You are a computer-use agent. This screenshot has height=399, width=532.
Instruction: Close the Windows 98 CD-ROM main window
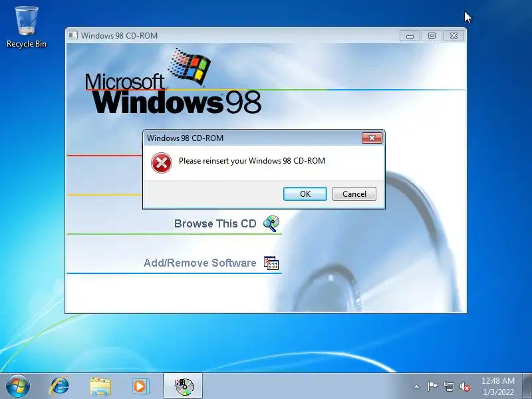tap(454, 36)
